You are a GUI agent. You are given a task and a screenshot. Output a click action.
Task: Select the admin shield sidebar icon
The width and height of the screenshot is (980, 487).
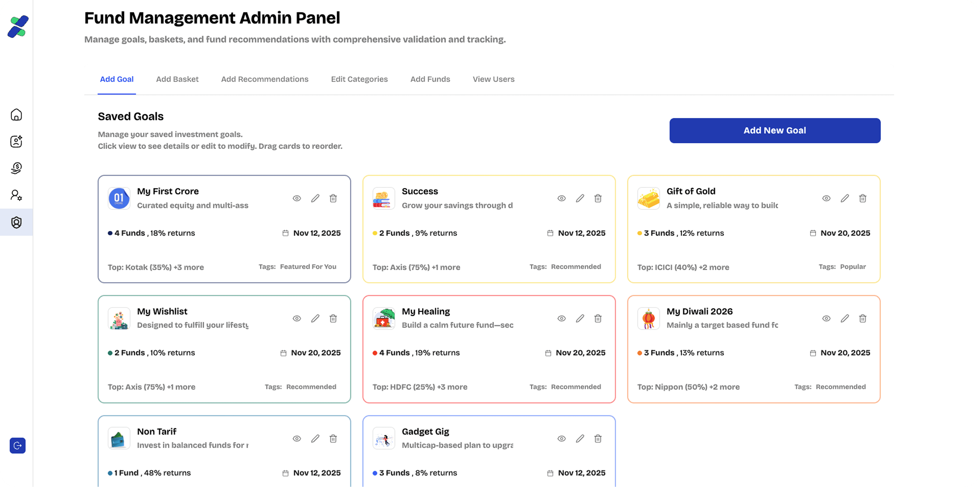tap(16, 222)
